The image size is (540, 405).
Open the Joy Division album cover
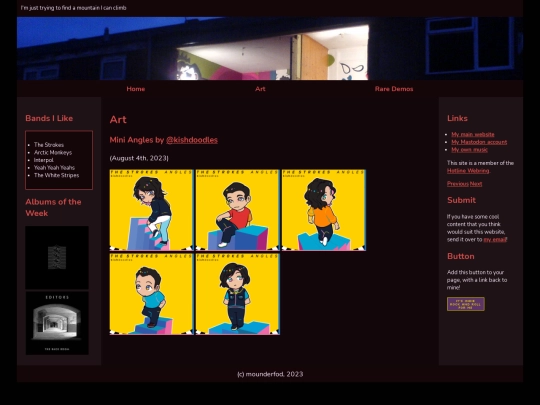coord(57,258)
